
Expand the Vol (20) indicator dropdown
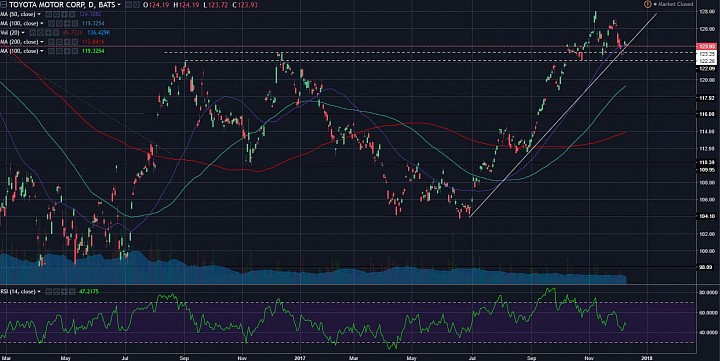click(23, 33)
